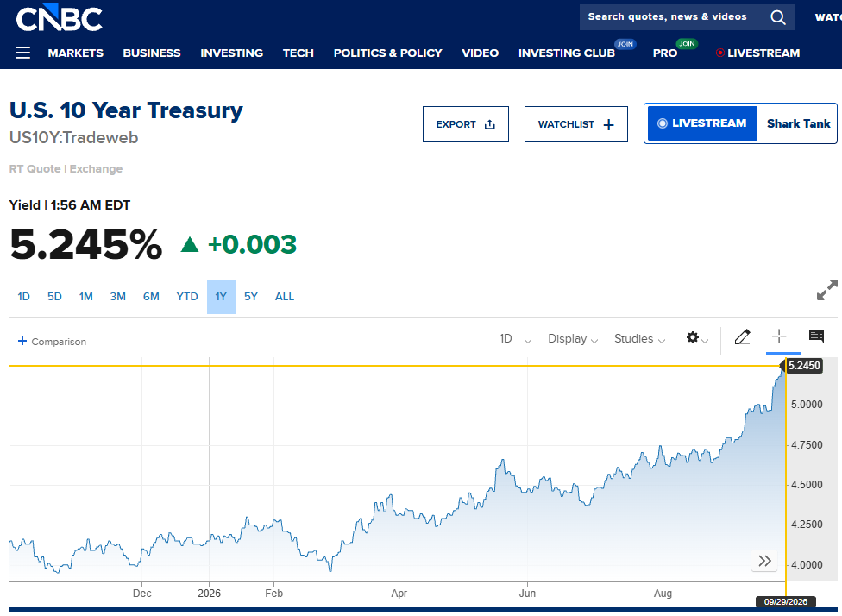This screenshot has height=616, width=842.
Task: Click the US10Y:Tradeweb symbol text
Action: click(73, 137)
